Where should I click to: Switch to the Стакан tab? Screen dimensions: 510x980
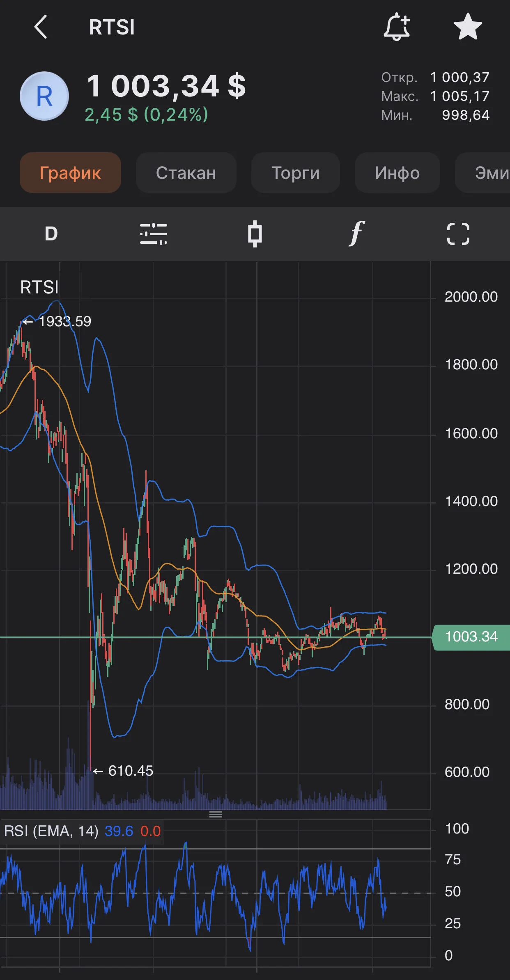[x=186, y=173]
